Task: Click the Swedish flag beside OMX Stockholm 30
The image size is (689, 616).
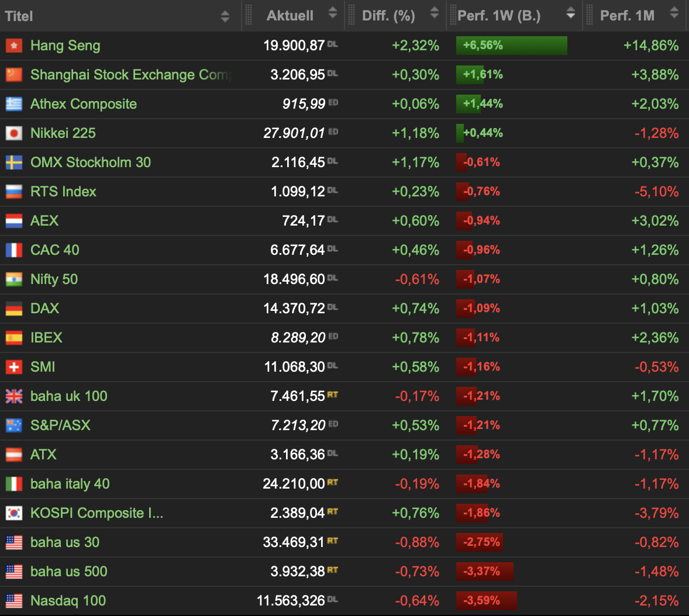Action: (14, 162)
